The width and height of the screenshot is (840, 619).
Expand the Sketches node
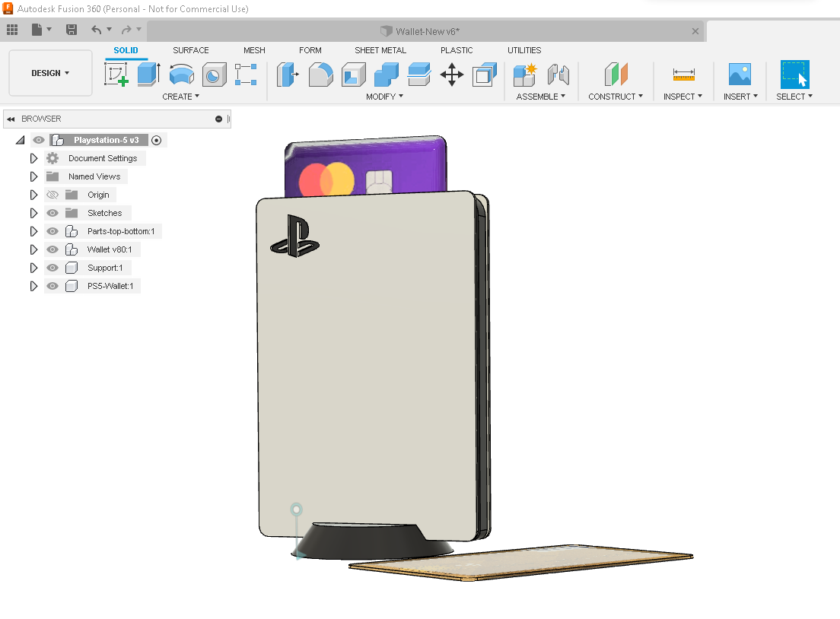click(33, 213)
